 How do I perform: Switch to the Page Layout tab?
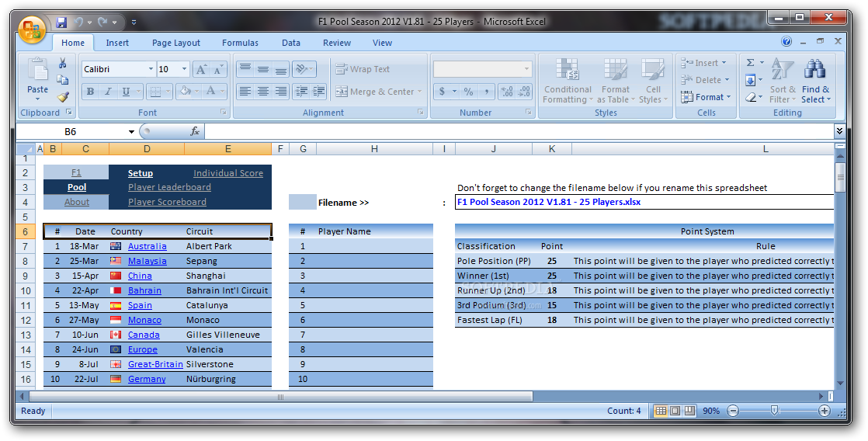[x=176, y=43]
